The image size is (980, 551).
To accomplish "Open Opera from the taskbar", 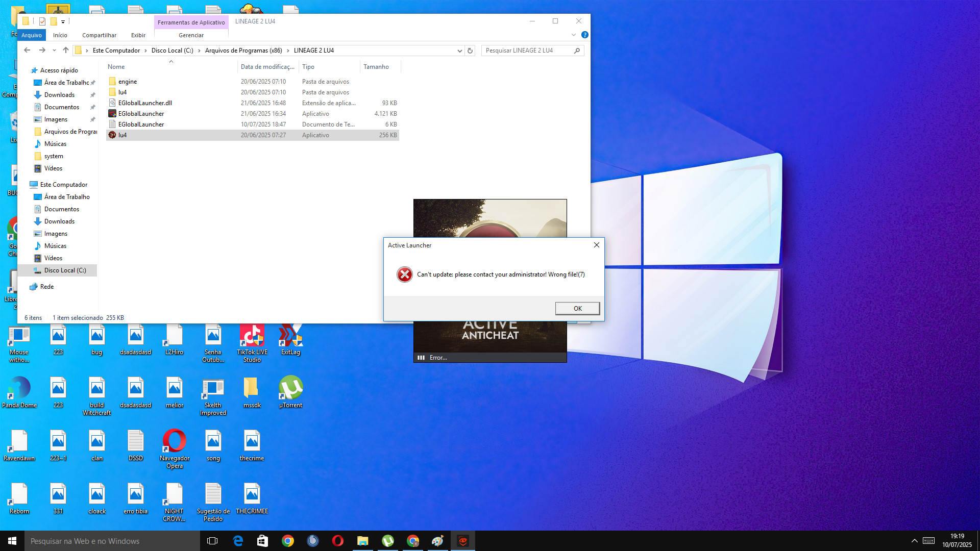I will pyautogui.click(x=338, y=541).
